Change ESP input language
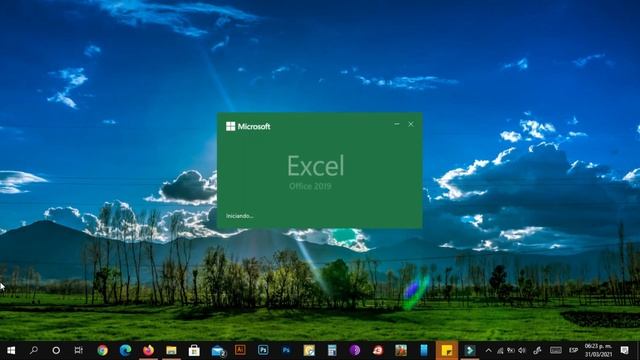 click(x=573, y=350)
